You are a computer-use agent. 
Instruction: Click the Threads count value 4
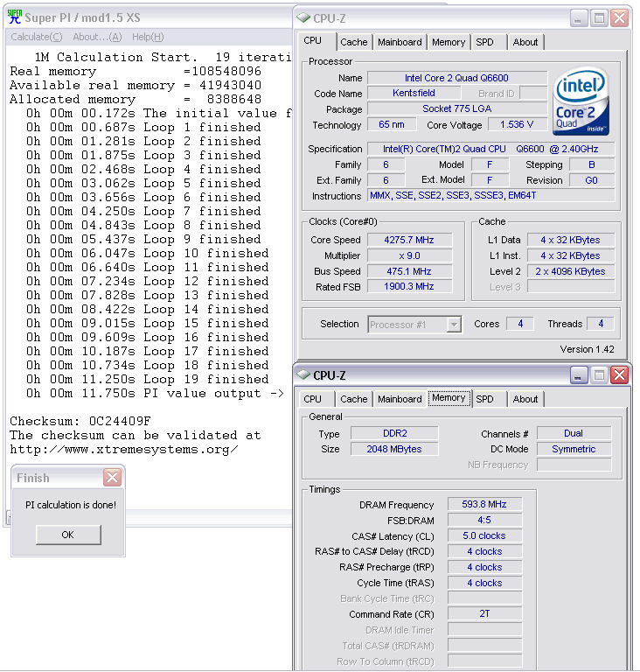click(x=601, y=324)
